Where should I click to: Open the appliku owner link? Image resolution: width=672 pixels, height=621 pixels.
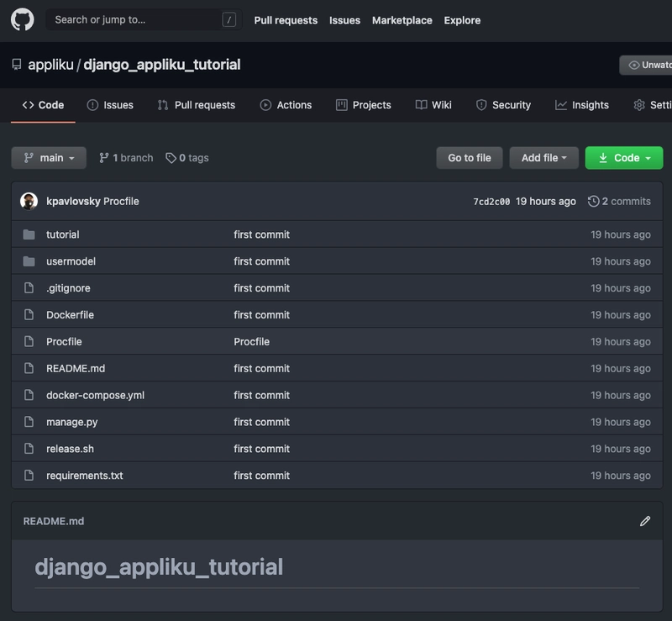[x=51, y=65]
